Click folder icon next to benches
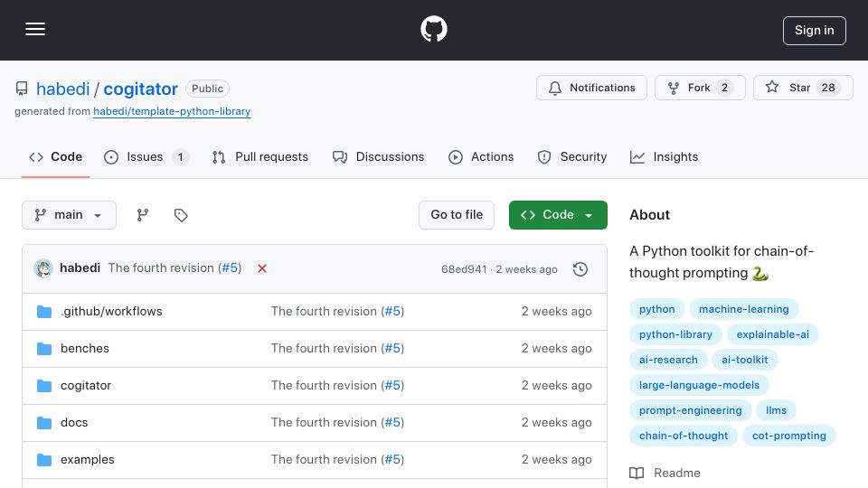 (x=44, y=349)
